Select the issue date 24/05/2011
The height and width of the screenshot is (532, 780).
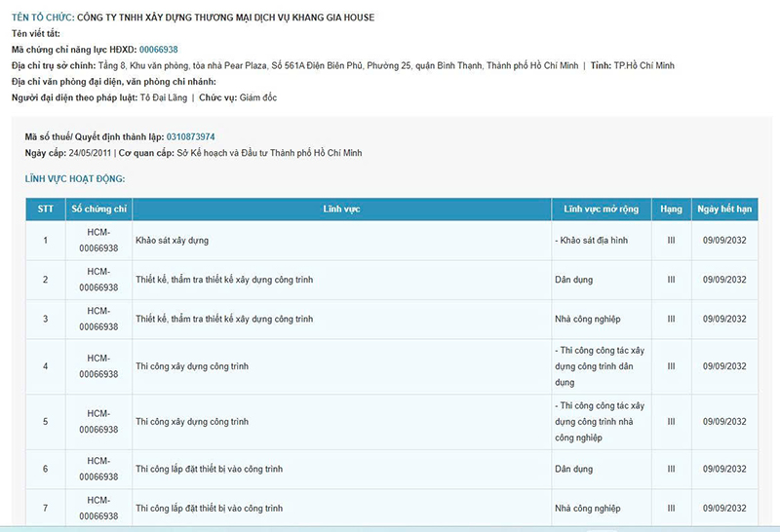pyautogui.click(x=90, y=153)
